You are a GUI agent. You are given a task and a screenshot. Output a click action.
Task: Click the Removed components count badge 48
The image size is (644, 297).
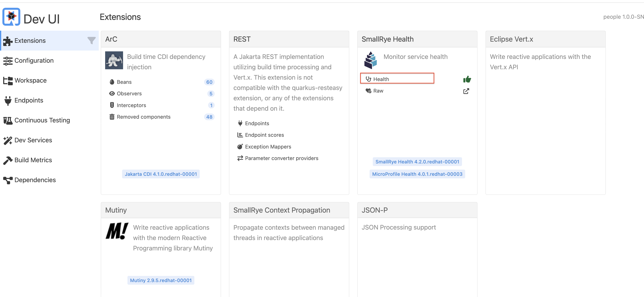pyautogui.click(x=209, y=117)
